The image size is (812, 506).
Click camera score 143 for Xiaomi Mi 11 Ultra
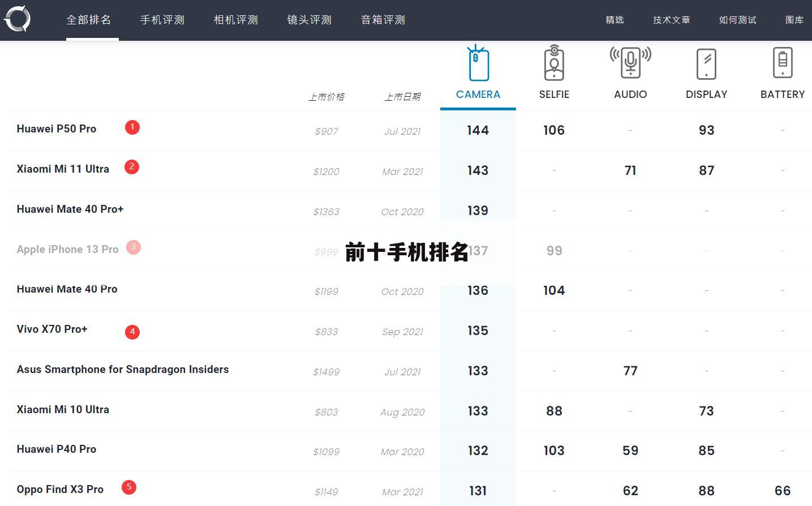click(x=478, y=170)
